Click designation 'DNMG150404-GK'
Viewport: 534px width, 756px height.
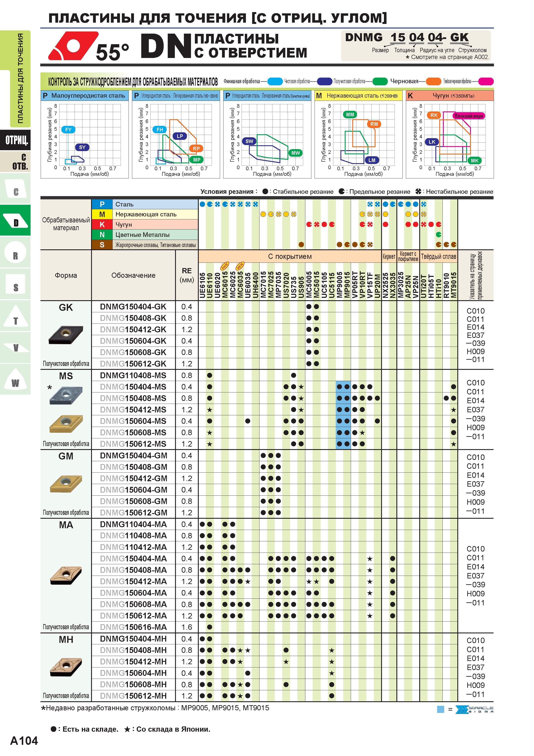coord(133,307)
